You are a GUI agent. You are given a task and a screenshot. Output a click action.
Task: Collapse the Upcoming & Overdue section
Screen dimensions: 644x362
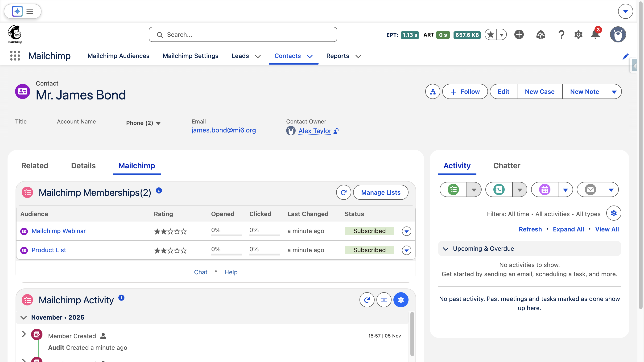click(446, 248)
